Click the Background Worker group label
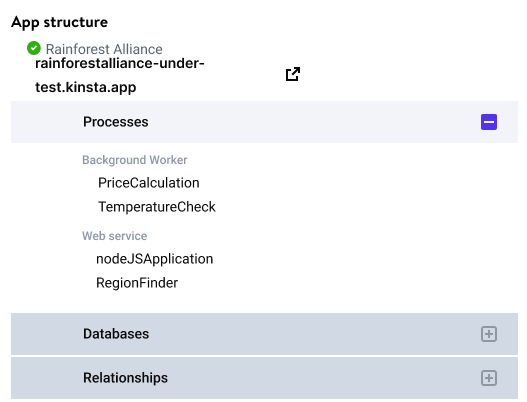This screenshot has height=402, width=527. click(x=135, y=160)
